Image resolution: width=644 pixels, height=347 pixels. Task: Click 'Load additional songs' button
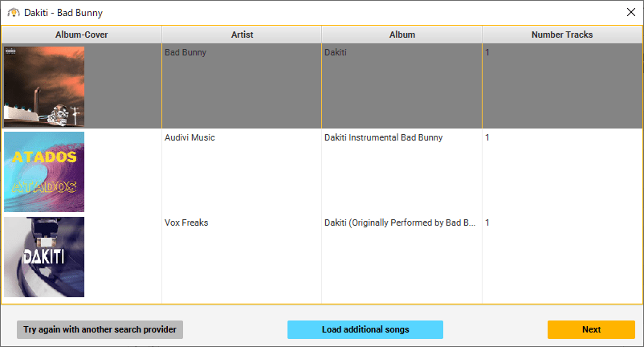[x=365, y=330]
